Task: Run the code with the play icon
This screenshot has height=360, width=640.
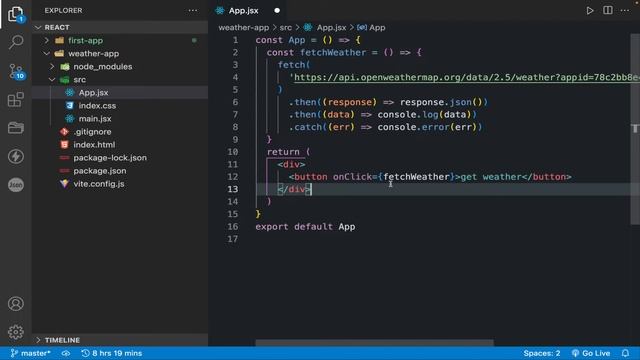Action: pos(590,11)
